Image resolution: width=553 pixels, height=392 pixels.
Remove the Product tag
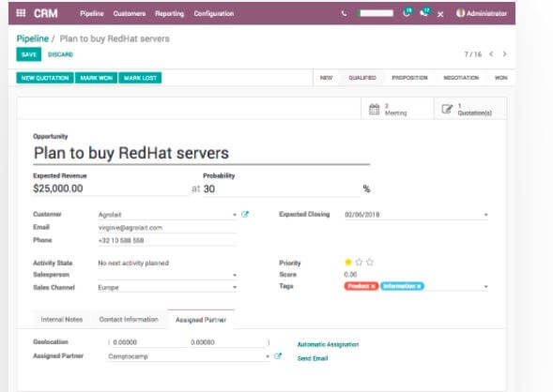pyautogui.click(x=373, y=286)
